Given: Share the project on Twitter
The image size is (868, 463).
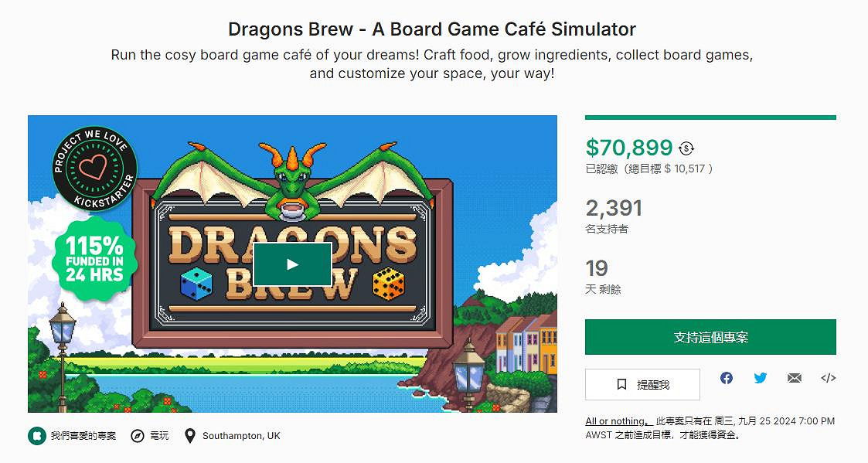Looking at the screenshot, I should pyautogui.click(x=761, y=378).
